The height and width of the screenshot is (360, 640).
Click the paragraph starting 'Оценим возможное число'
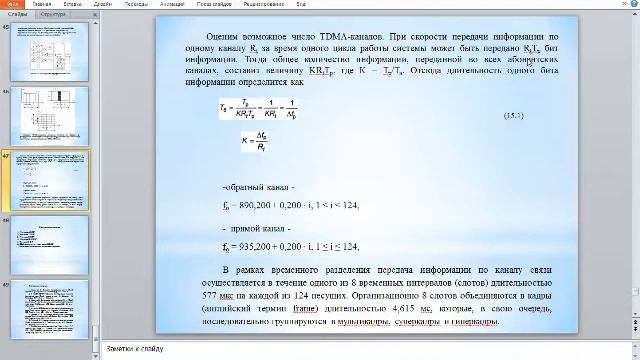point(372,59)
